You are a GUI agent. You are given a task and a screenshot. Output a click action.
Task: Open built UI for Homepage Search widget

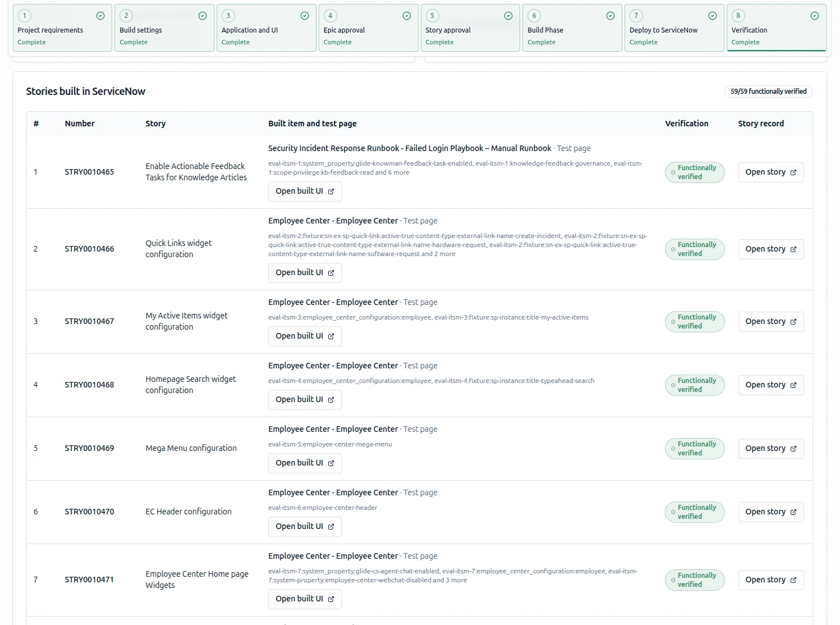(x=305, y=400)
